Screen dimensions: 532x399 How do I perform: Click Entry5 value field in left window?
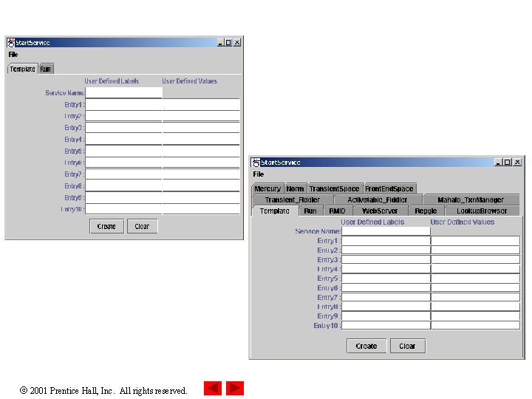click(x=201, y=151)
